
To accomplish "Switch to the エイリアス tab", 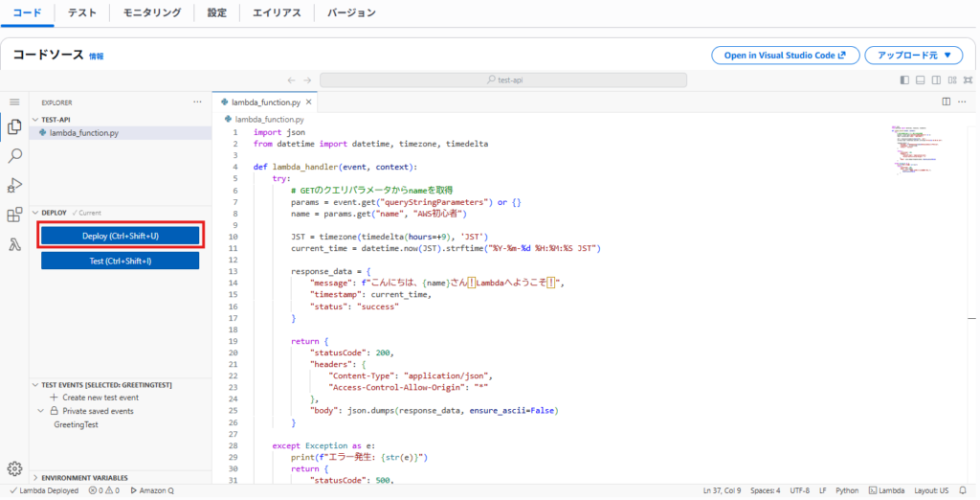I will 277,12.
